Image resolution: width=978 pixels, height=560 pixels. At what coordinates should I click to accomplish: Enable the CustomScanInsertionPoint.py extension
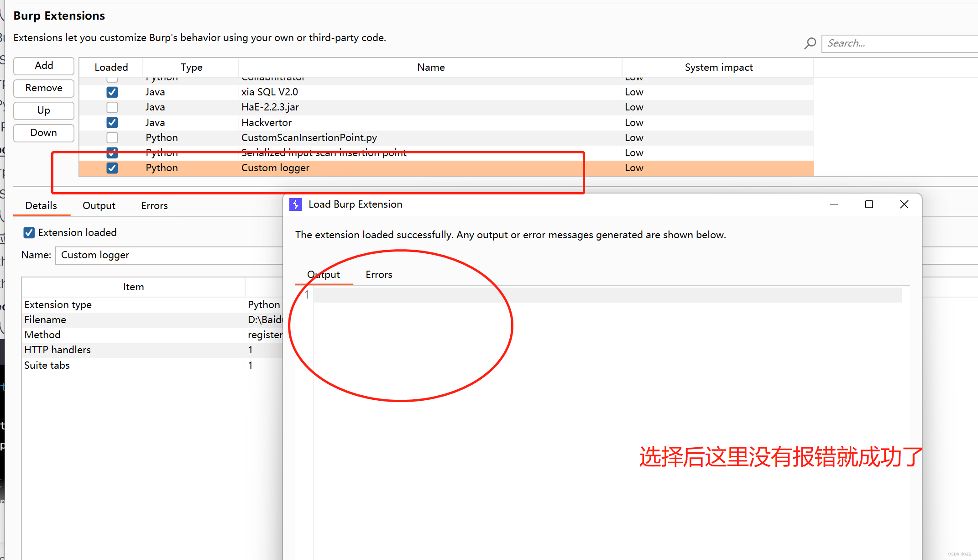point(112,137)
